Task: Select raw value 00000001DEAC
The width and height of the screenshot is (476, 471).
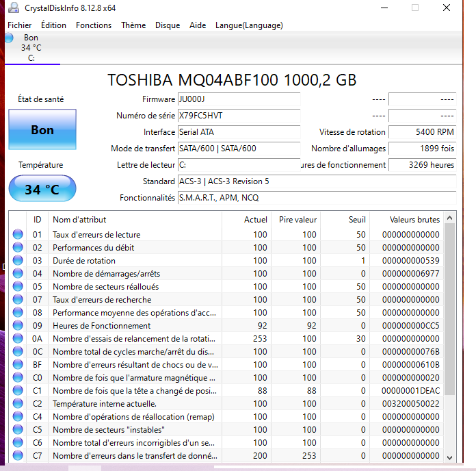Action: pos(411,390)
